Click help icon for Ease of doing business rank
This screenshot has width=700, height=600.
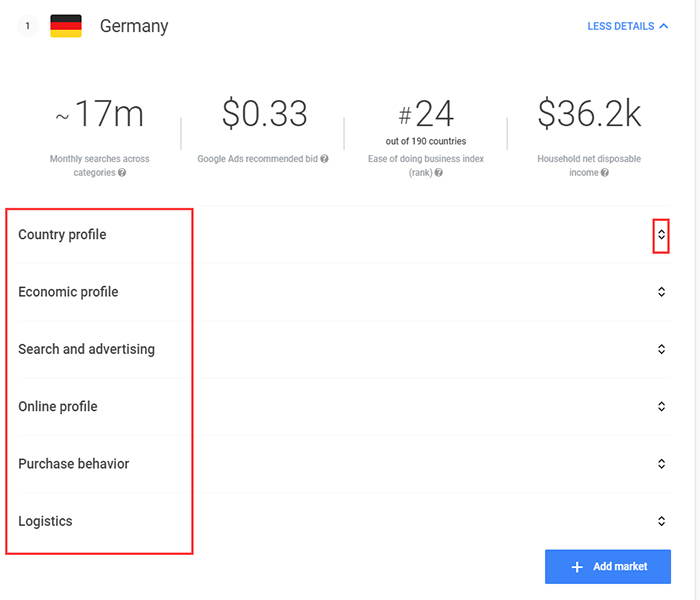pyautogui.click(x=438, y=173)
